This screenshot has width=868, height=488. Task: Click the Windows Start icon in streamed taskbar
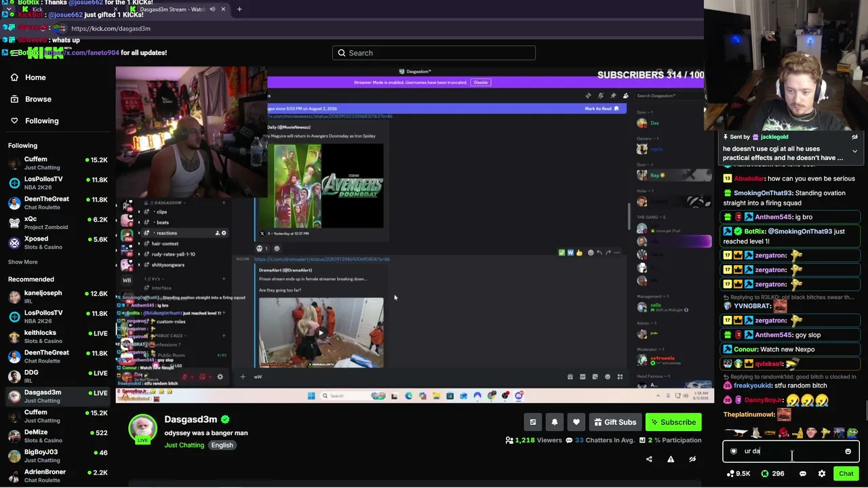pyautogui.click(x=311, y=396)
